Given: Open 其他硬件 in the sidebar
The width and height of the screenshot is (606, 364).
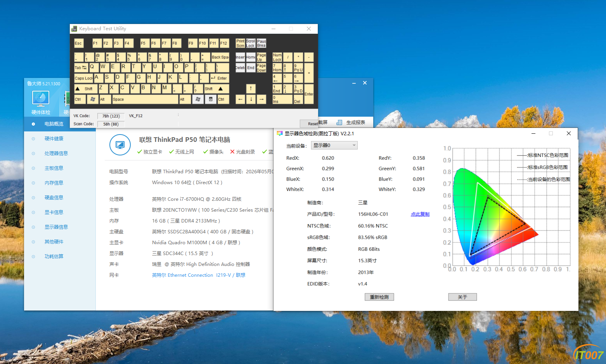Looking at the screenshot, I should pos(54,242).
